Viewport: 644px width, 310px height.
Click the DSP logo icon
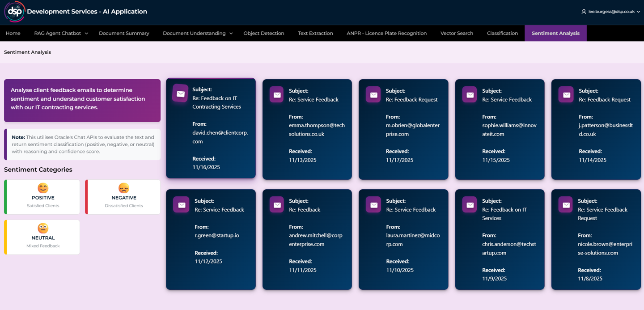14,12
